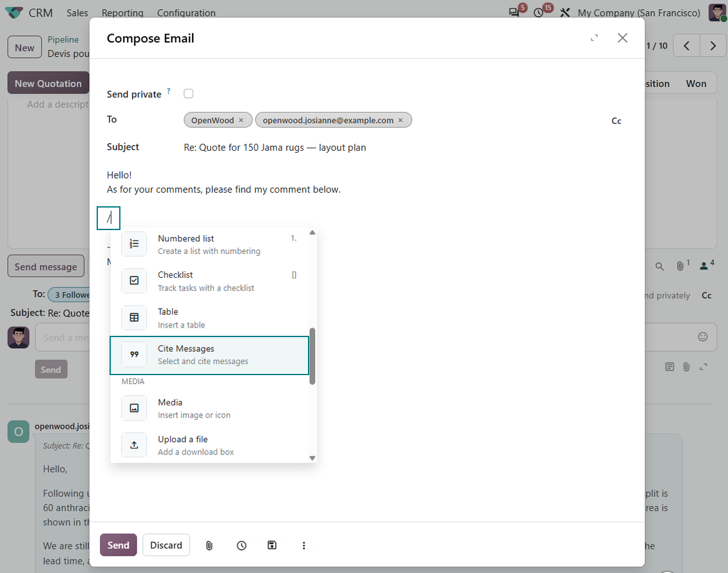Select the Won stage

pyautogui.click(x=696, y=84)
